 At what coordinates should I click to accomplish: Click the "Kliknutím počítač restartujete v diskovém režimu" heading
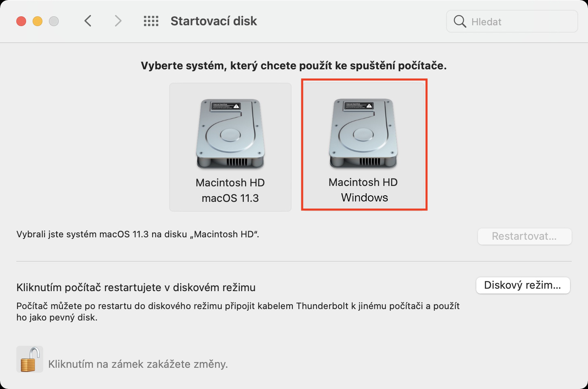point(136,287)
